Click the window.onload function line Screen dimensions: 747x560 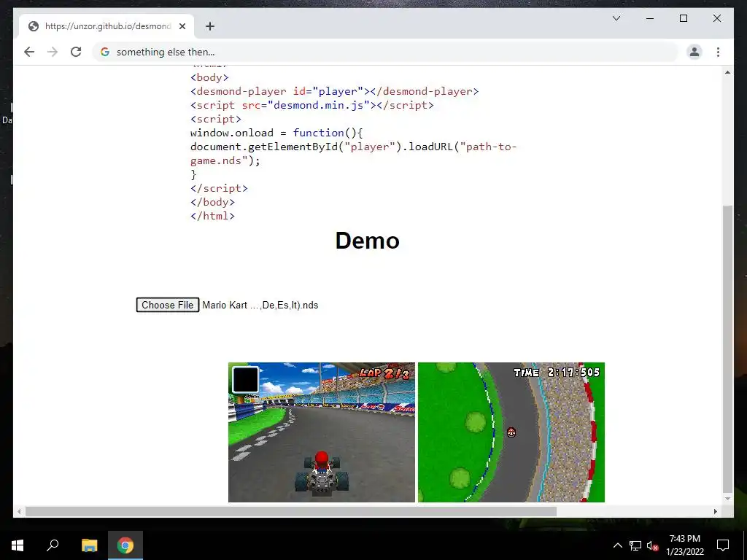[276, 133]
